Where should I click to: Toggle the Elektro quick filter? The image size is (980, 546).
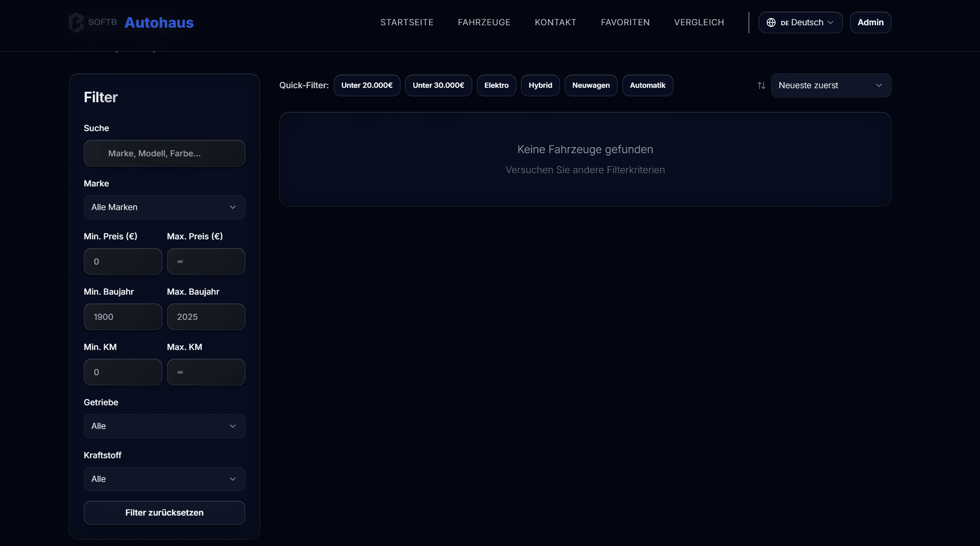click(x=496, y=85)
